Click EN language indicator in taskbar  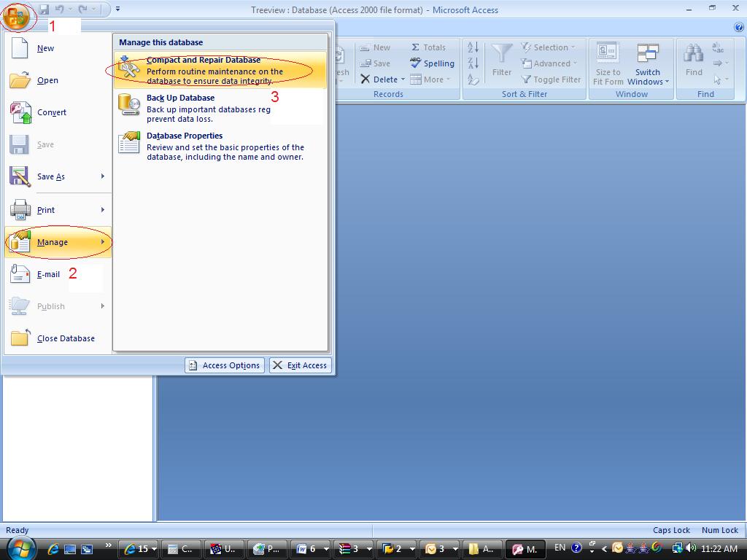click(560, 548)
